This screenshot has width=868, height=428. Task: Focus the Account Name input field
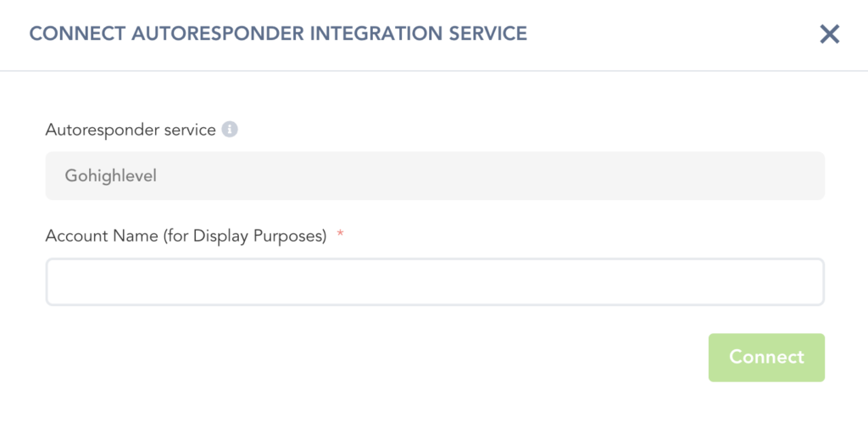(x=435, y=282)
